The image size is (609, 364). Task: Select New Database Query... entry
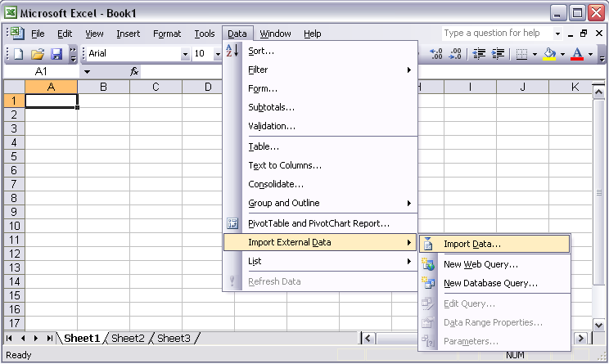click(x=494, y=283)
